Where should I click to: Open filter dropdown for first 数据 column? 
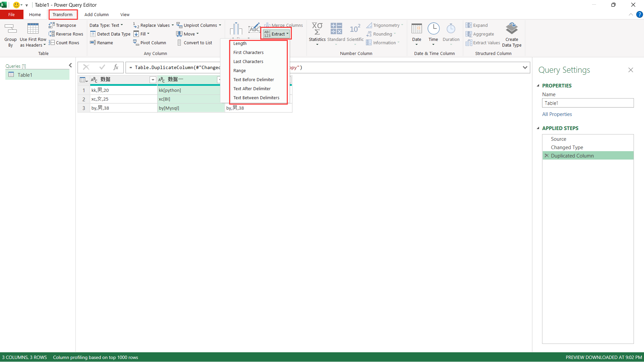[153, 79]
